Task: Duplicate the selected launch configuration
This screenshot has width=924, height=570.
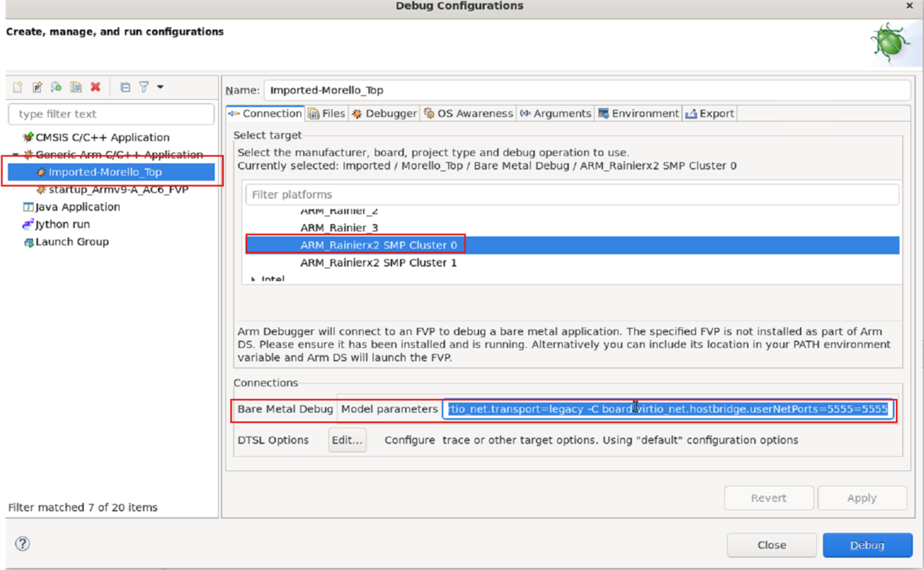Action: tap(76, 87)
